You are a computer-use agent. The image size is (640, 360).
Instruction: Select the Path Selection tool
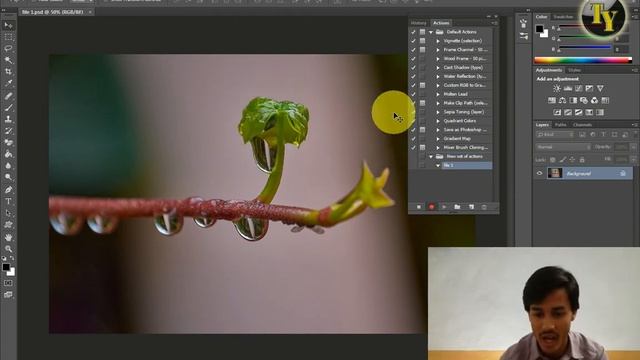pyautogui.click(x=8, y=213)
